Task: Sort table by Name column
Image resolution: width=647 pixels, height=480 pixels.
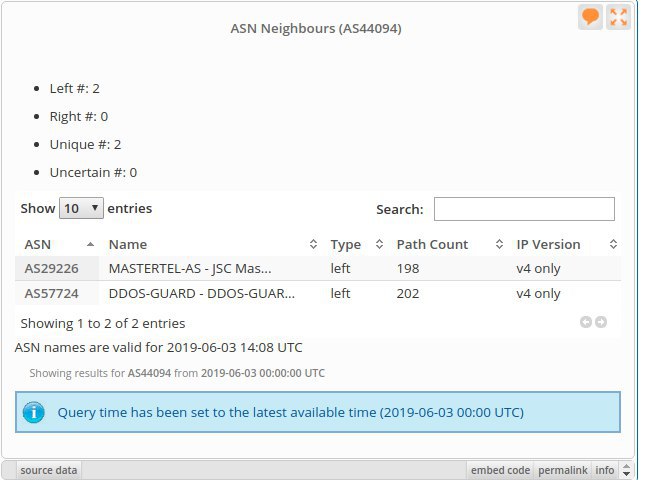Action: point(211,244)
